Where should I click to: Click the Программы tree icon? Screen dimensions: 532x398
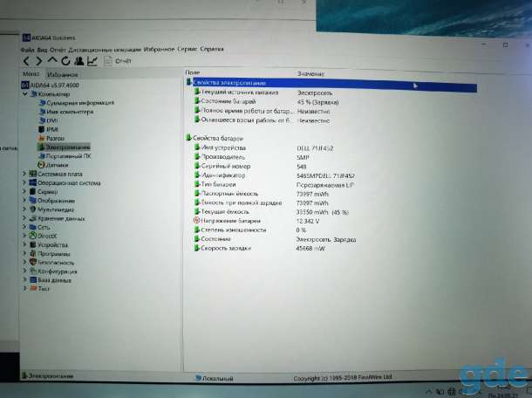[33, 253]
